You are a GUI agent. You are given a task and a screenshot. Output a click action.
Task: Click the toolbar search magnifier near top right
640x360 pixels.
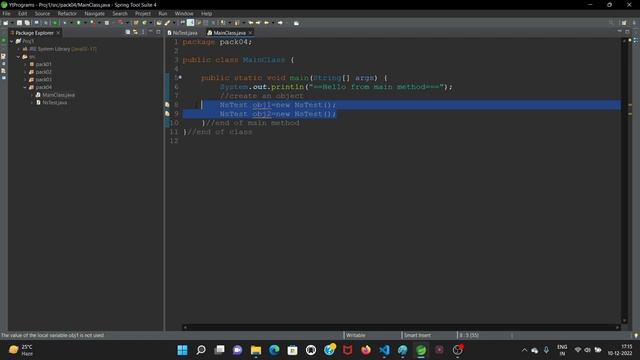pyautogui.click(x=611, y=23)
